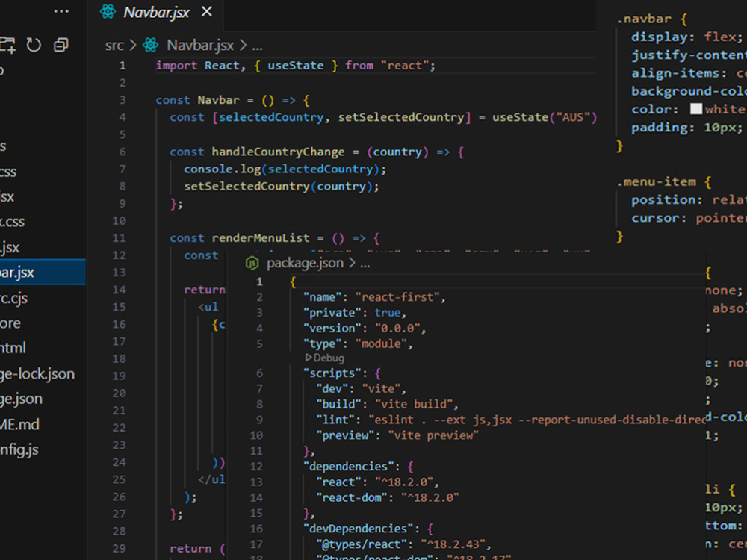Click the white color swatch in CSS

[x=696, y=109]
